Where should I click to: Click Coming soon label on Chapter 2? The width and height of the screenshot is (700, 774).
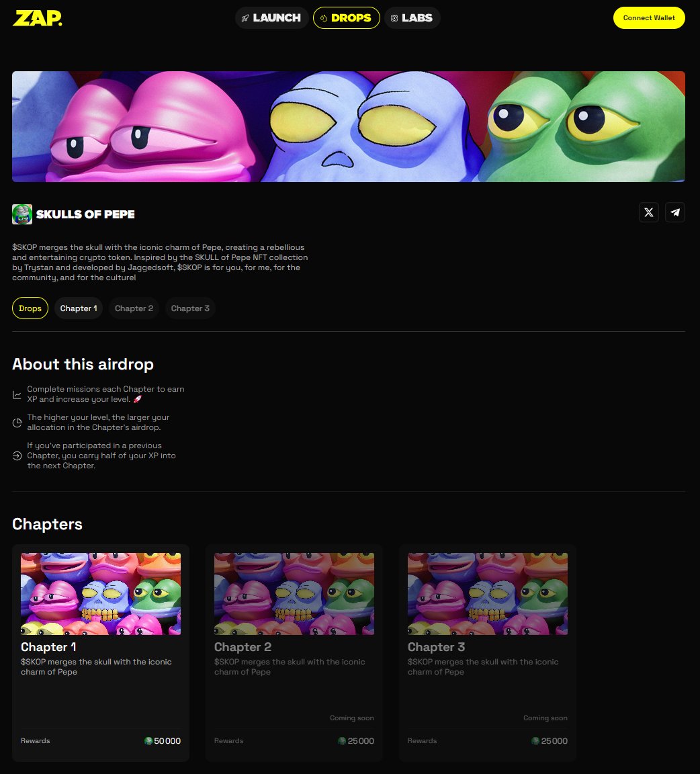click(352, 718)
